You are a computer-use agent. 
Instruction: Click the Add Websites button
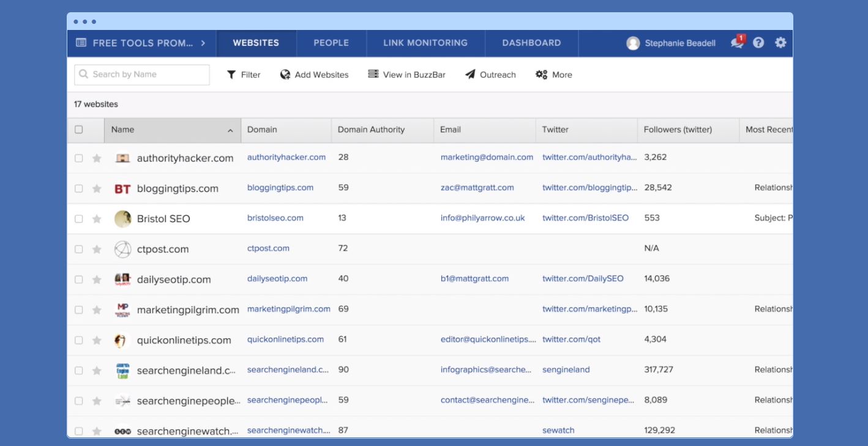(314, 75)
